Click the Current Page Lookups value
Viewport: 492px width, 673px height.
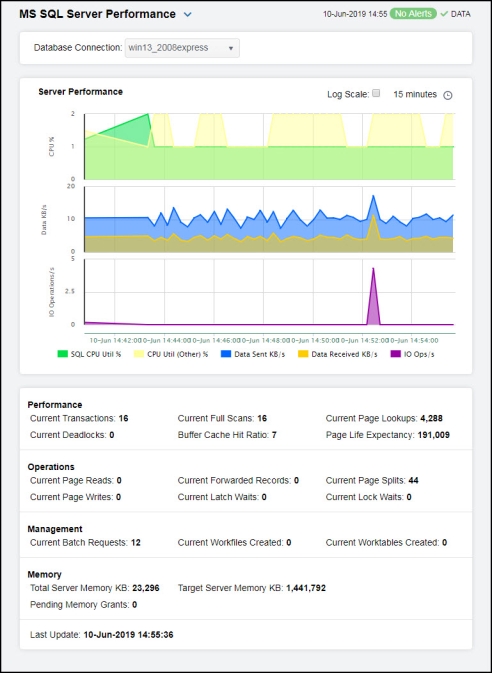(430, 418)
